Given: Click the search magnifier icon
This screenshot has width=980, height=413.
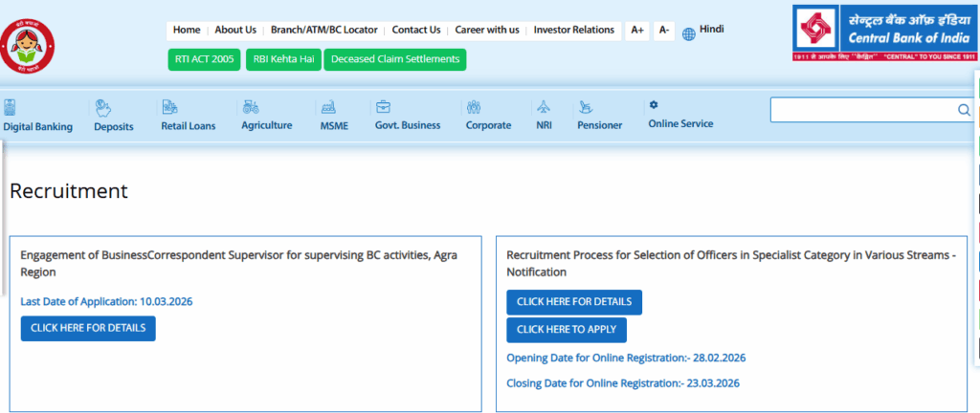Looking at the screenshot, I should click(x=964, y=110).
